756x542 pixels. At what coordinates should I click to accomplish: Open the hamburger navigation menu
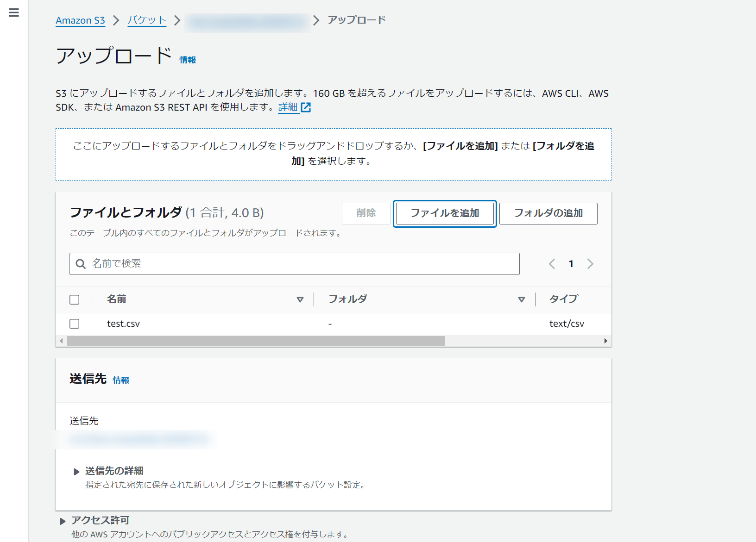coord(14,12)
